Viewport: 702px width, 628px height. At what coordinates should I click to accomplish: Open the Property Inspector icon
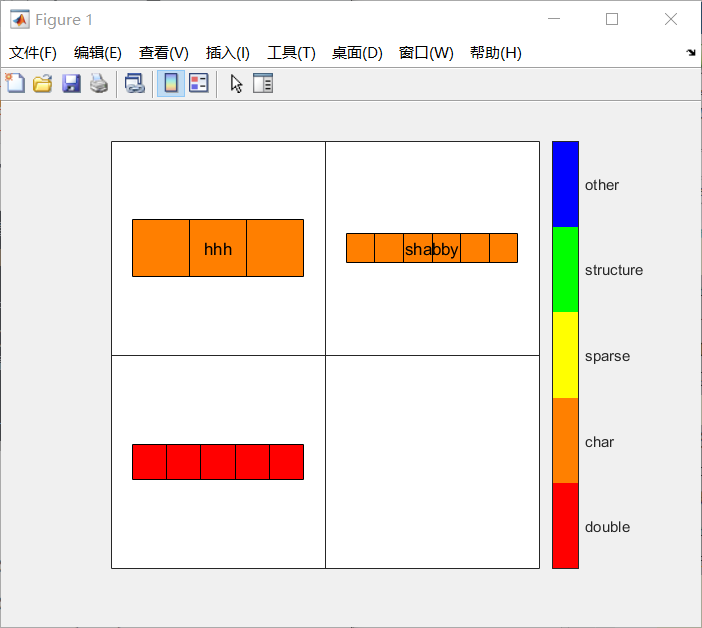coord(263,83)
